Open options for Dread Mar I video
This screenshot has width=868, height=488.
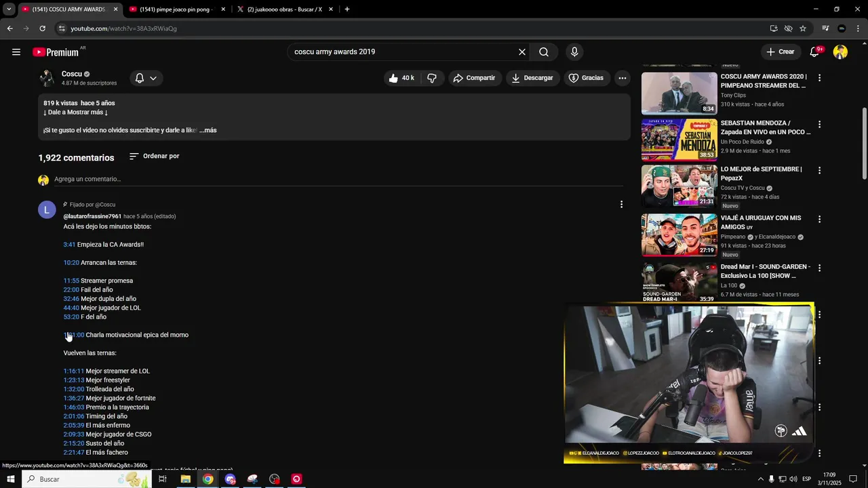pos(819,268)
